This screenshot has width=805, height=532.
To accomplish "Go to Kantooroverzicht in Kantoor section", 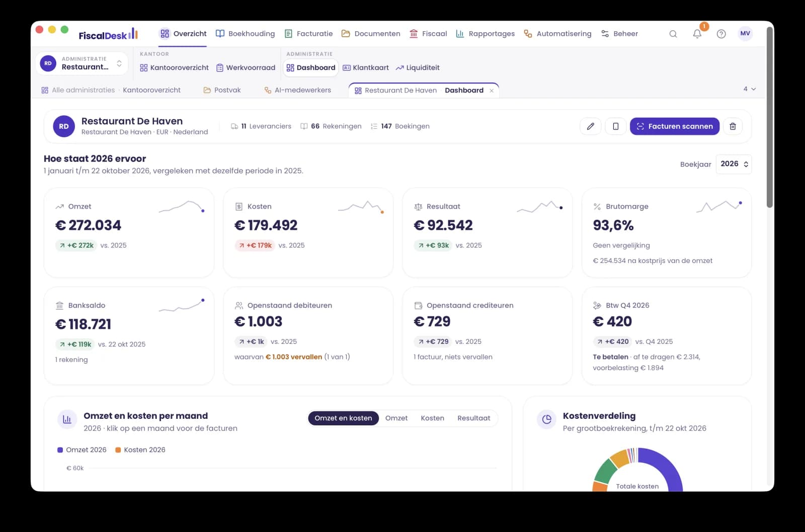I will tap(174, 68).
